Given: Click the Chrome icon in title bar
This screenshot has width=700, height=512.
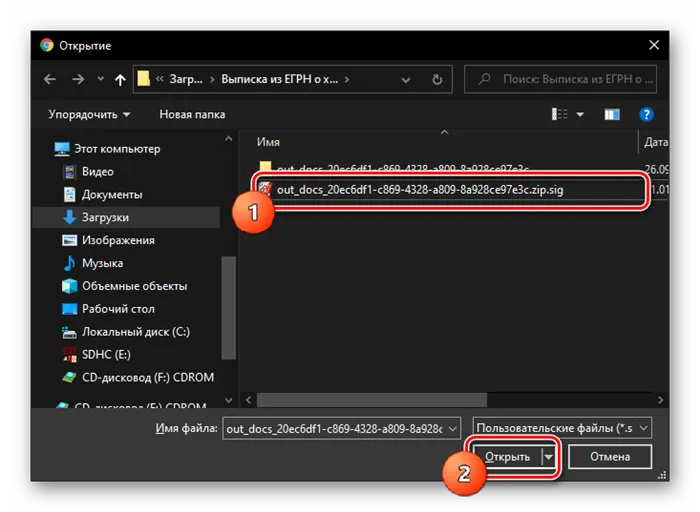Looking at the screenshot, I should 46,45.
